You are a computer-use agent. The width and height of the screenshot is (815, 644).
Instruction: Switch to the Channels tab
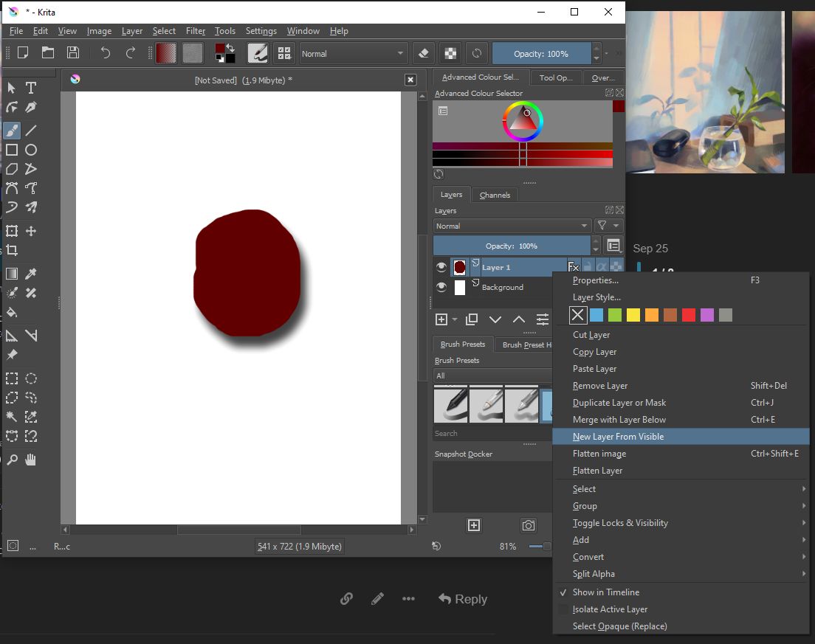[x=495, y=195]
